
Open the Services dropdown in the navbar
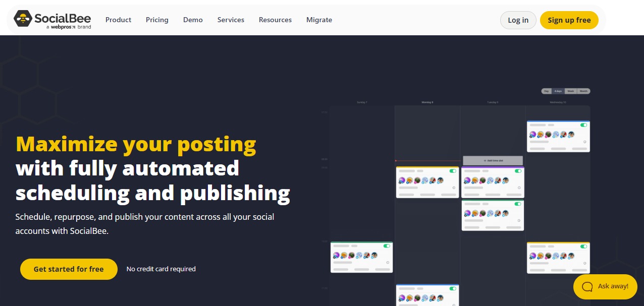click(x=231, y=20)
